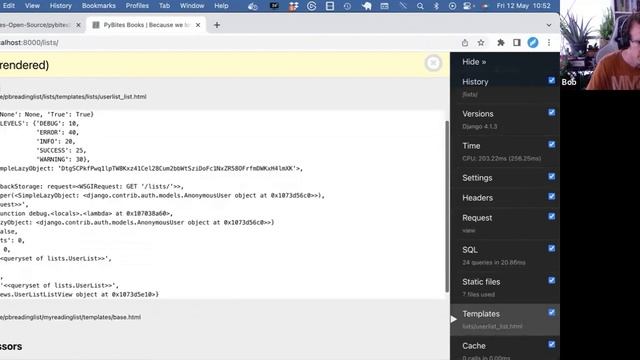This screenshot has height=360, width=640.
Task: Click the share page icon in the address bar
Action: coord(465,42)
